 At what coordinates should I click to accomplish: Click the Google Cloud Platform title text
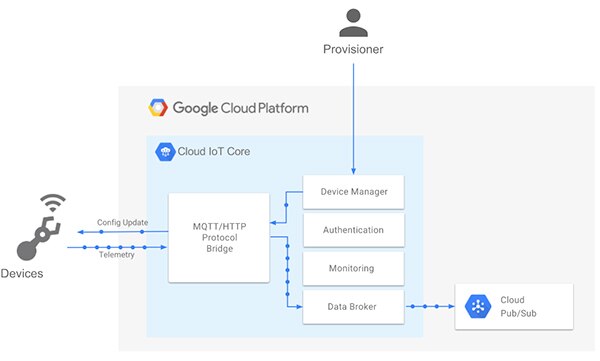(240, 108)
